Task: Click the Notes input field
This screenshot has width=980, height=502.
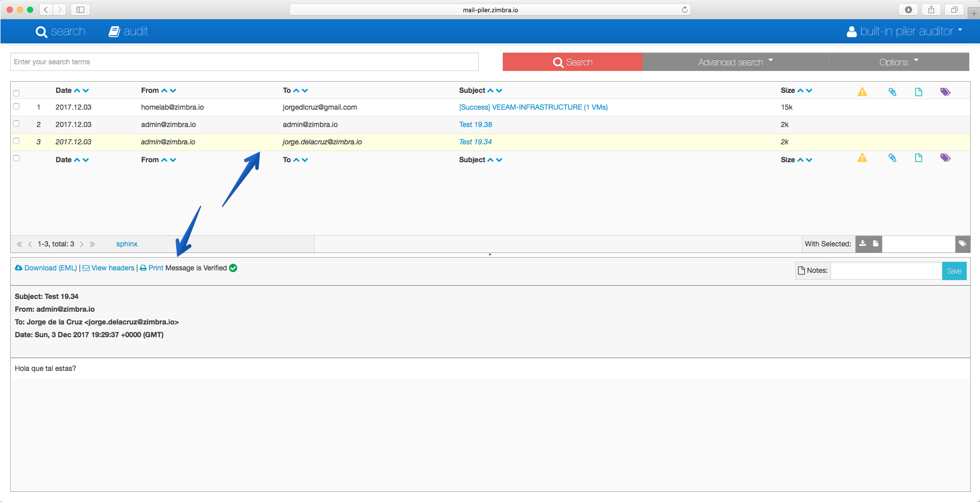Action: coord(886,271)
